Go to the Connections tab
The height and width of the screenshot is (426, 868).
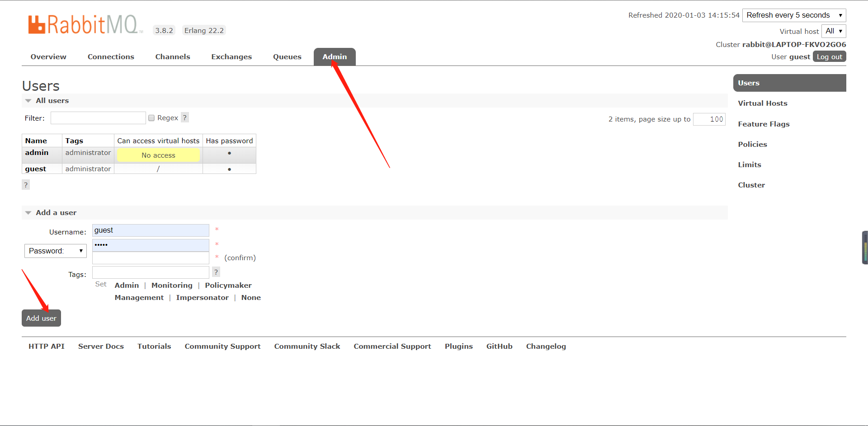[x=111, y=56]
